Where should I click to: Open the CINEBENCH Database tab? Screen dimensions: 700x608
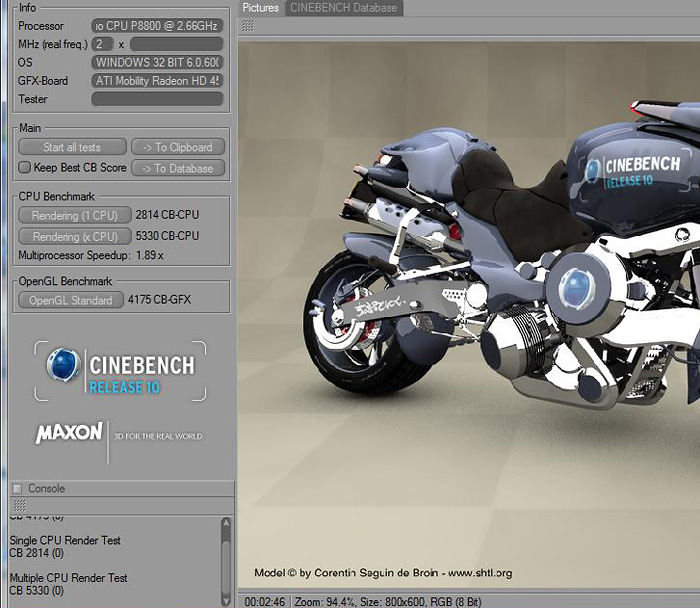point(343,8)
